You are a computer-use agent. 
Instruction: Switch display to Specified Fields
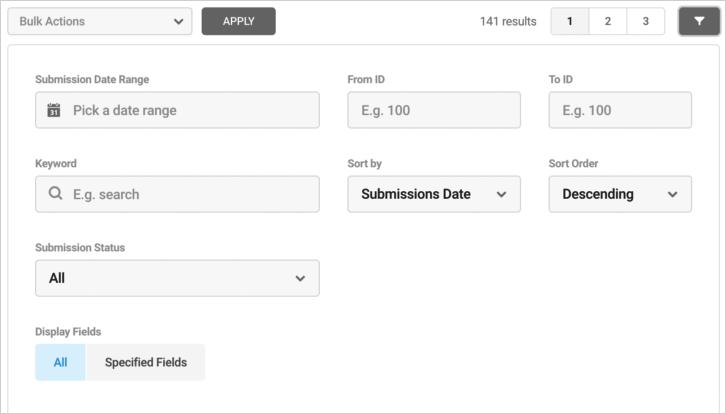(146, 362)
